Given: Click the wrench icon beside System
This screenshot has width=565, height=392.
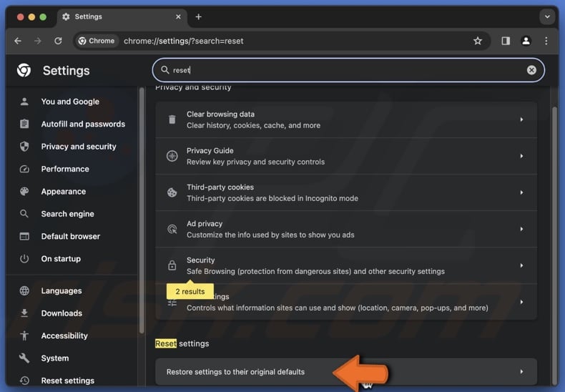Looking at the screenshot, I should (24, 358).
